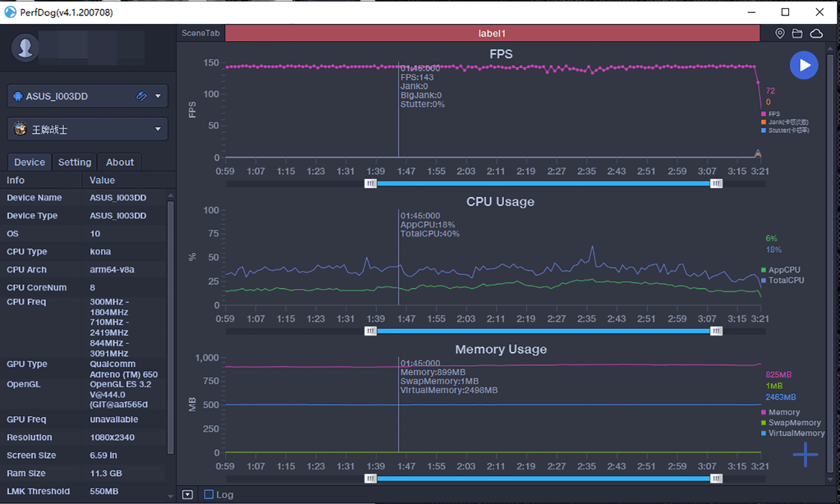Screen dimensions: 840x504
Task: Switch to the About tab
Action: (x=120, y=162)
